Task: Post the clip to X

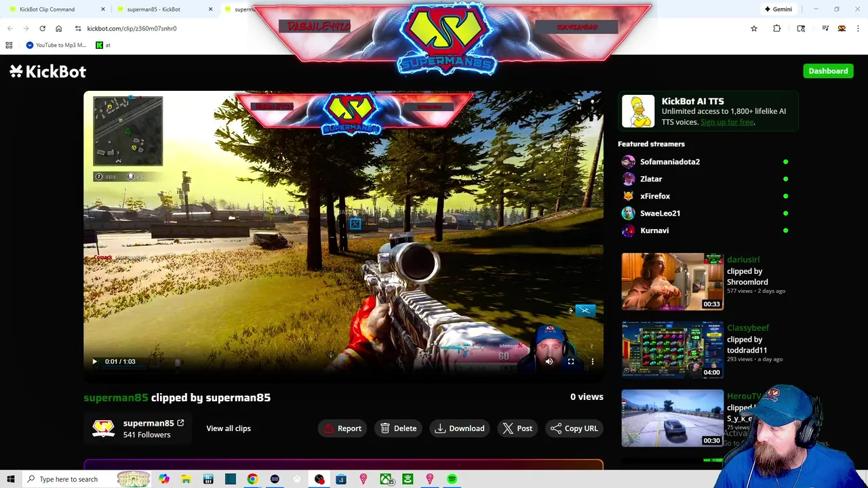Action: click(x=517, y=428)
